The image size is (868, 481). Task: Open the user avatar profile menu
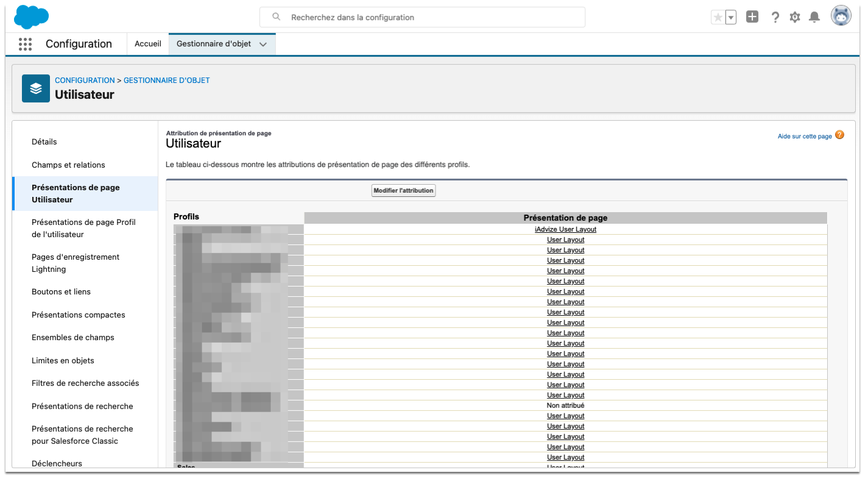(x=841, y=16)
